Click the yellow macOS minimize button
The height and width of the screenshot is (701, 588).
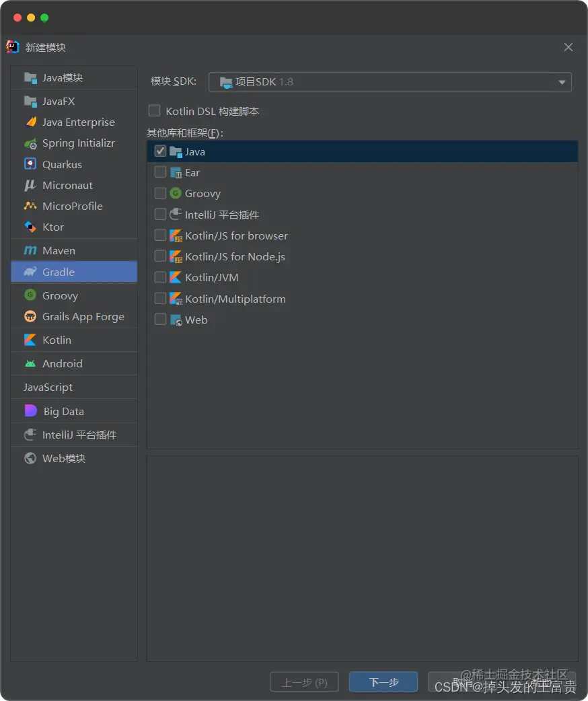[31, 18]
